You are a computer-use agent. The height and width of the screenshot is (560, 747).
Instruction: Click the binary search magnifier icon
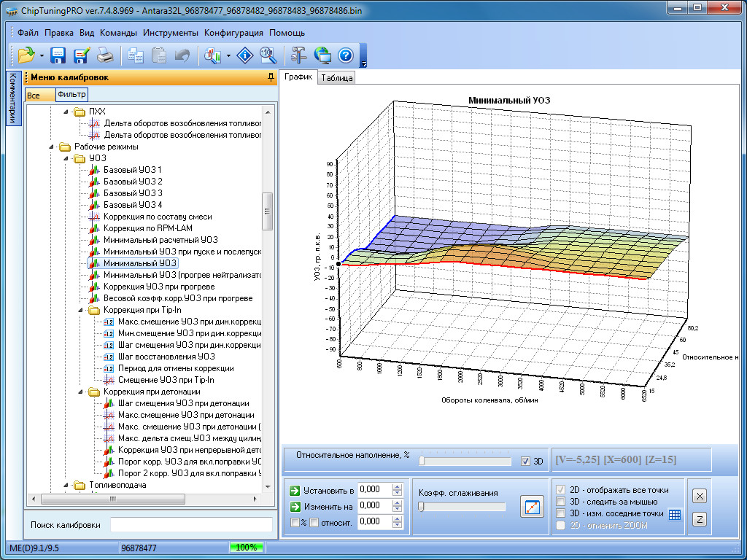pyautogui.click(x=268, y=55)
